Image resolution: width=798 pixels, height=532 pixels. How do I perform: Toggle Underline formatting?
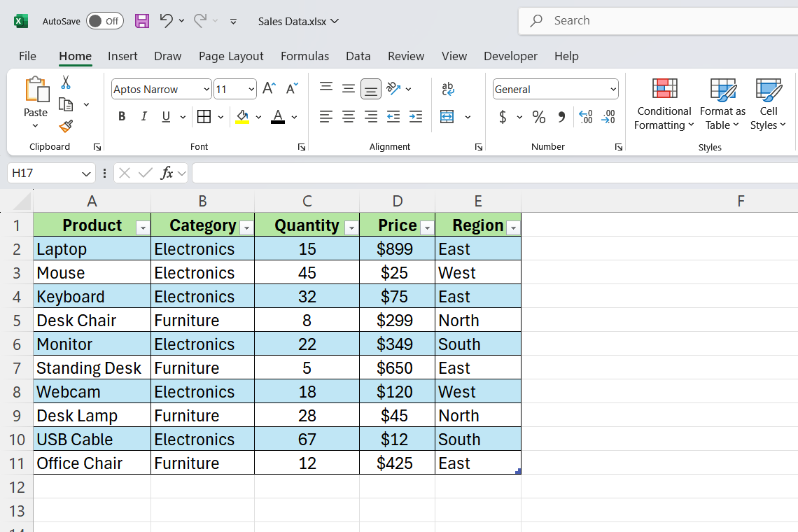tap(166, 117)
